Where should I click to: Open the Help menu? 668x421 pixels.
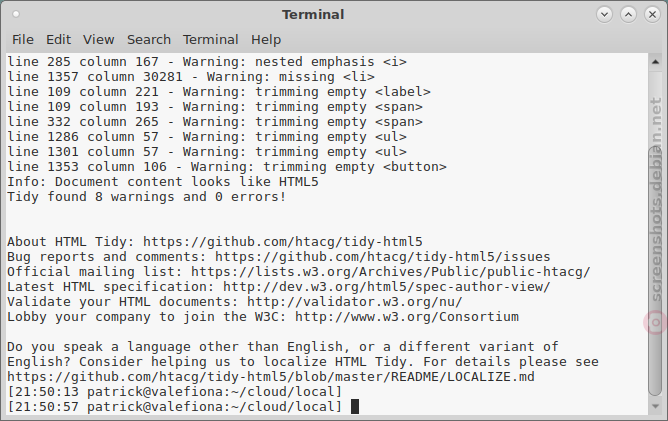266,40
